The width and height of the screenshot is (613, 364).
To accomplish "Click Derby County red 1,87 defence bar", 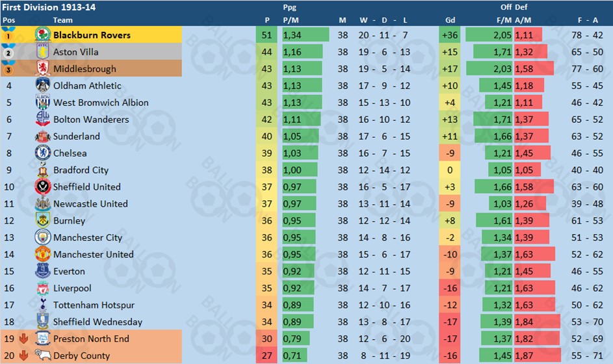I will [x=538, y=356].
